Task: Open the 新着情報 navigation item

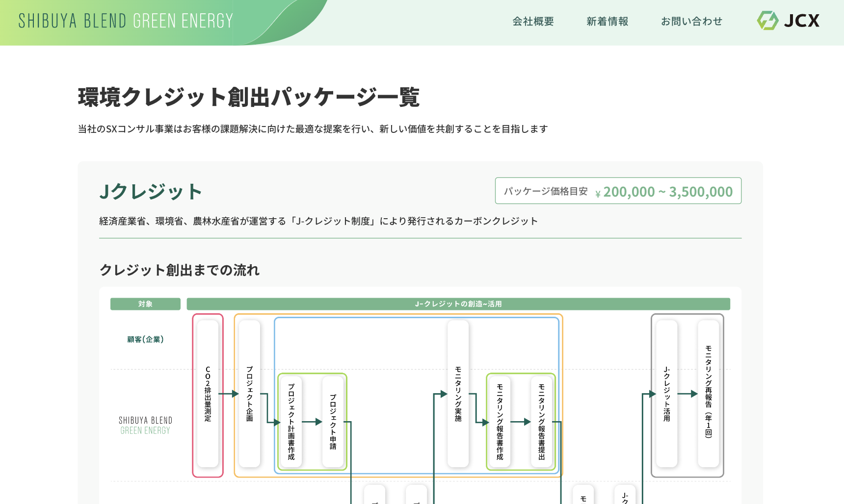Action: (607, 21)
